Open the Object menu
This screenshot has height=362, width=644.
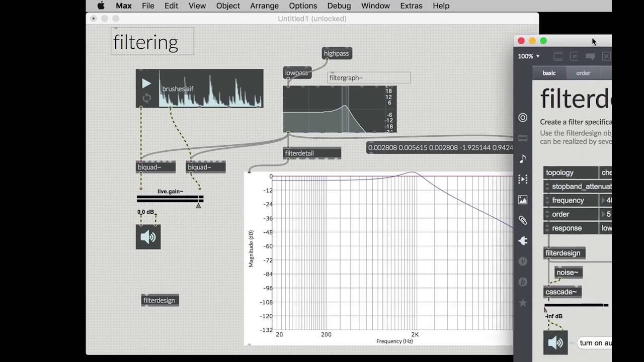coord(228,6)
